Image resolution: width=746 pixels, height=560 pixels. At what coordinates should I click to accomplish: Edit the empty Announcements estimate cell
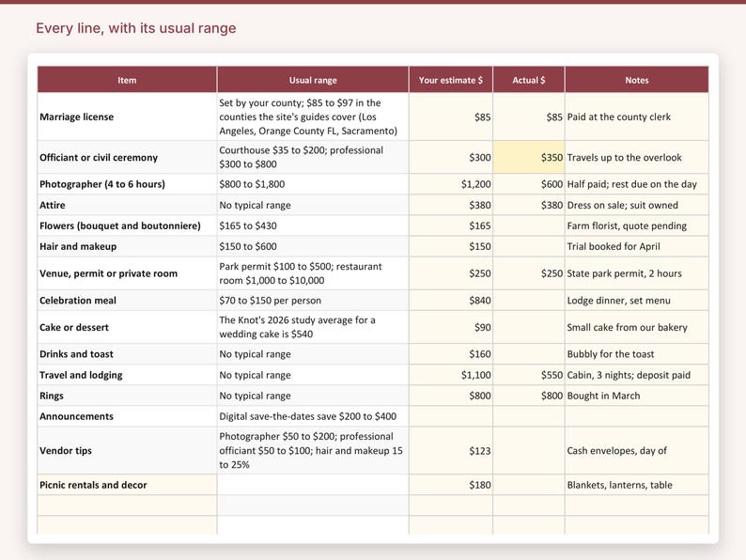[451, 416]
